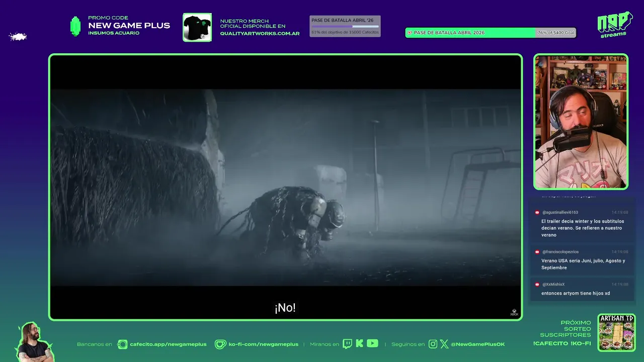Click the INSUMOS ACUARIO text
The width and height of the screenshot is (644, 362).
(x=114, y=33)
